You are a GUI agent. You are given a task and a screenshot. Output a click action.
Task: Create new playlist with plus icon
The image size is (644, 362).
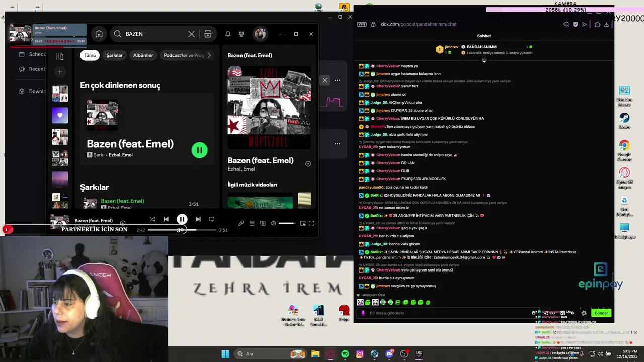pos(60,72)
